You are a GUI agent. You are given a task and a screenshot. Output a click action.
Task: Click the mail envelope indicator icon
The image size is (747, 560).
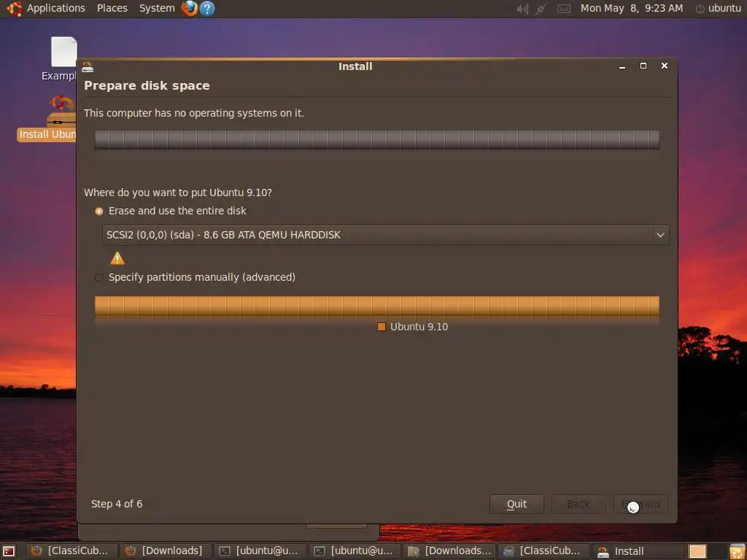point(564,9)
